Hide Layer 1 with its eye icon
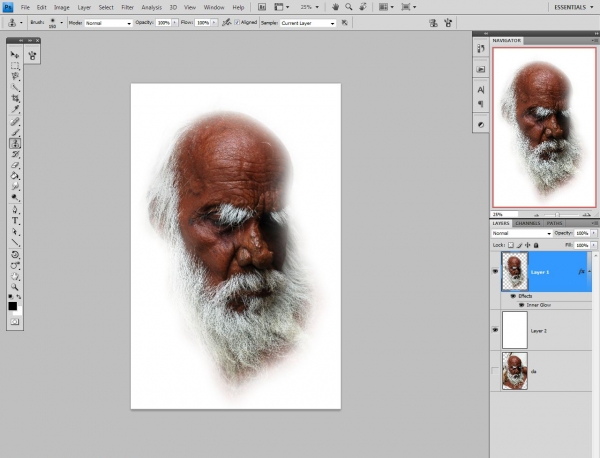This screenshot has height=458, width=600. click(495, 271)
